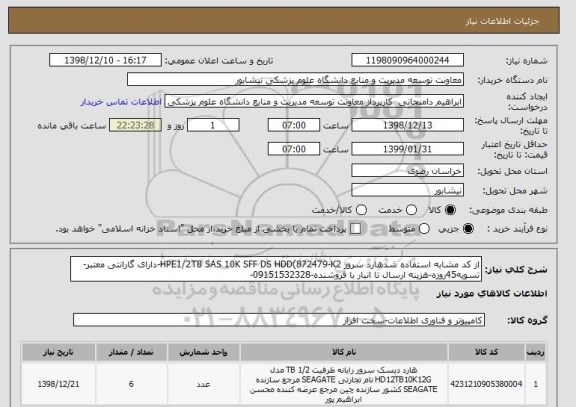Click the announcement date field 1398/12/10 - 16:17
The height and width of the screenshot is (407, 576).
tap(105, 60)
